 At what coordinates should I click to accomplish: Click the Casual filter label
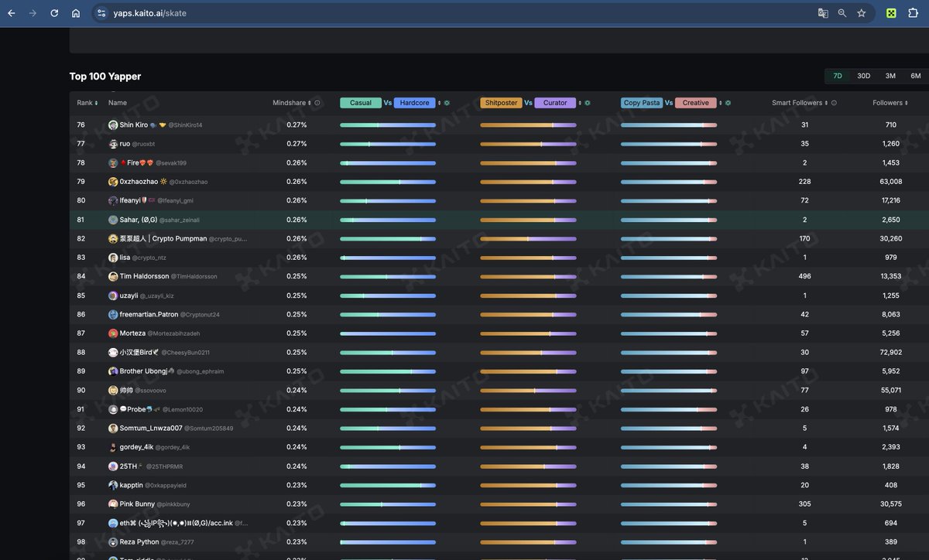(361, 103)
